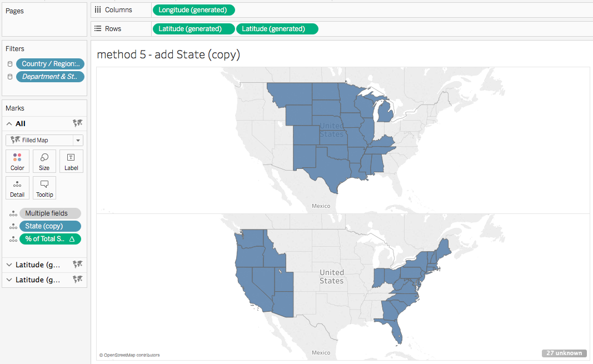Click the map icon next to the second Latitude card
Screen dimensions: 593x364
(78, 280)
